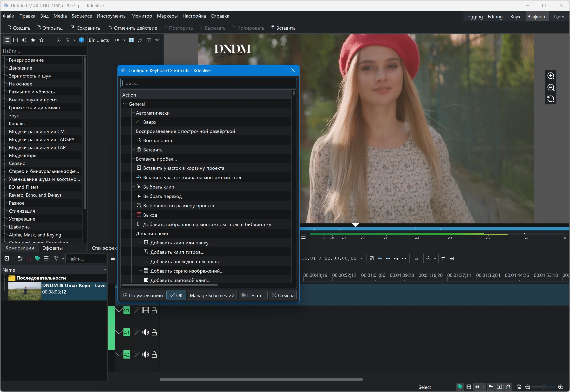Switch to the Композиции tab

pos(20,248)
